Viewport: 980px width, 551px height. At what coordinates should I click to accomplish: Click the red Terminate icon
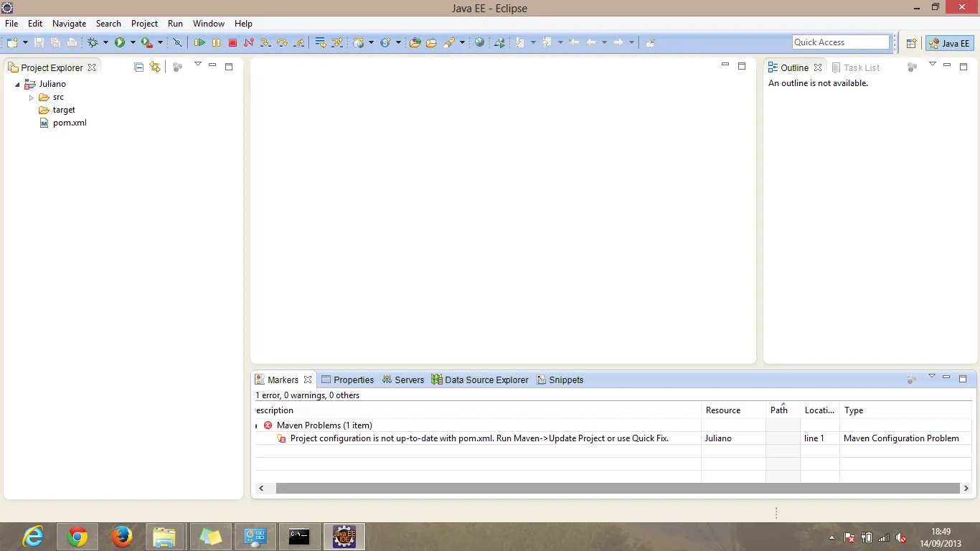click(232, 43)
